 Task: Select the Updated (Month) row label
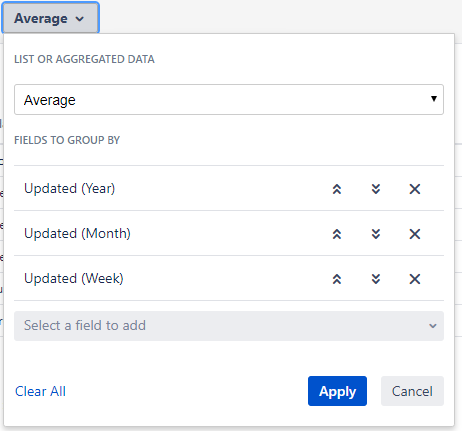tap(77, 234)
